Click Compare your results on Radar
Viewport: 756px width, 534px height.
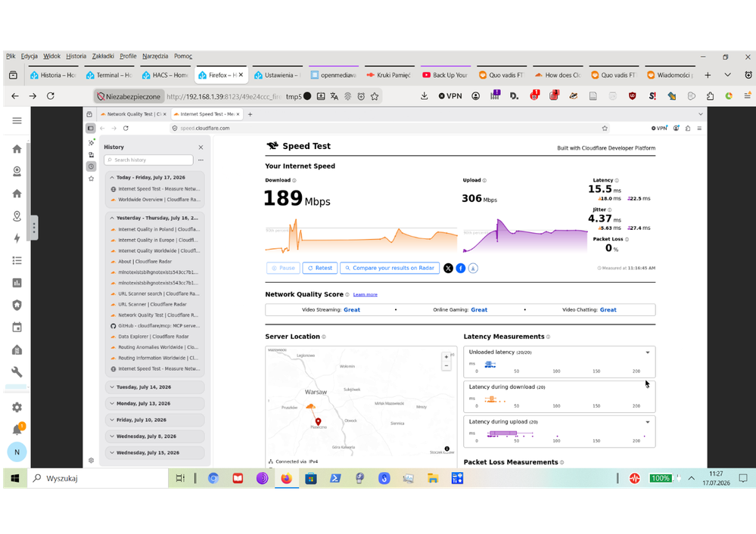pyautogui.click(x=390, y=268)
